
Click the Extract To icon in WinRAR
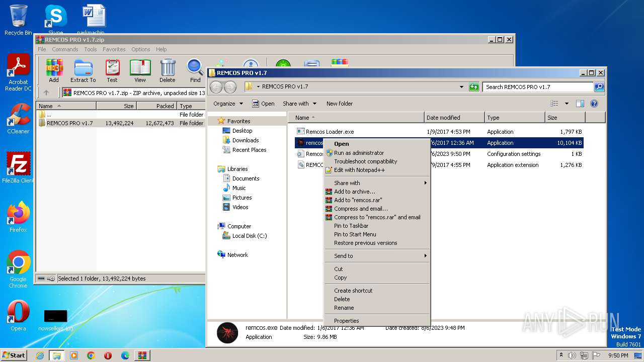[x=83, y=71]
